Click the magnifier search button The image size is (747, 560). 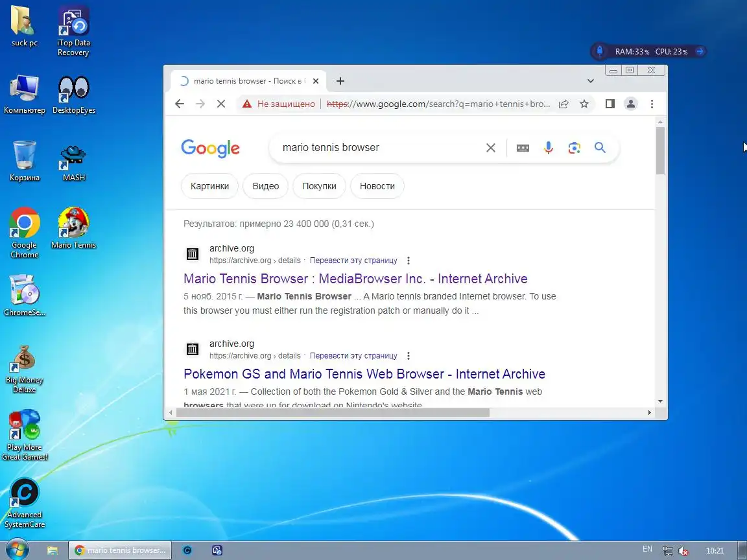(600, 148)
